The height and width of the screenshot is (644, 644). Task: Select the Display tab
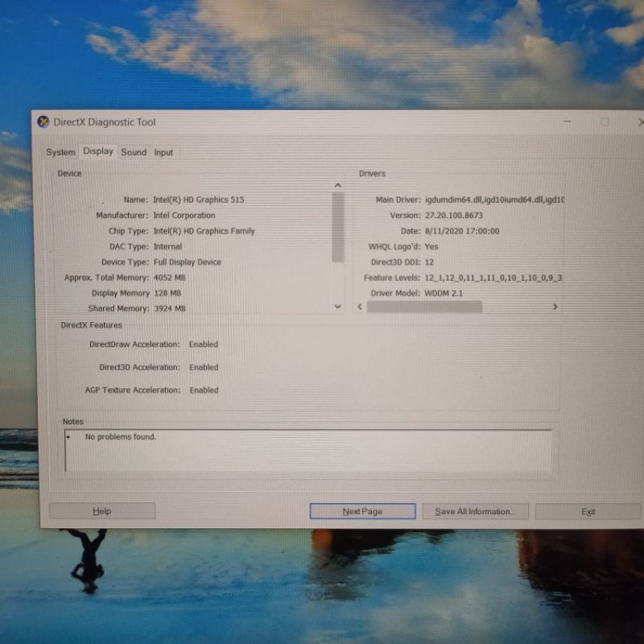[x=97, y=151]
